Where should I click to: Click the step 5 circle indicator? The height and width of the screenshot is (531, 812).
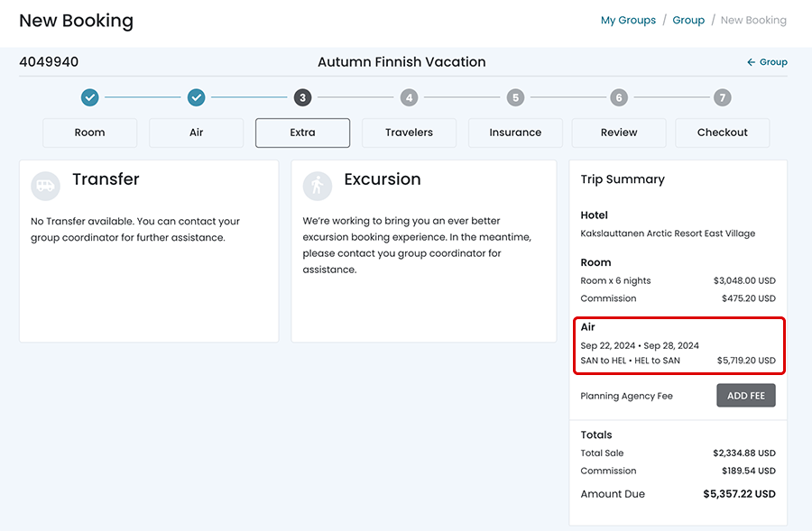coord(515,97)
